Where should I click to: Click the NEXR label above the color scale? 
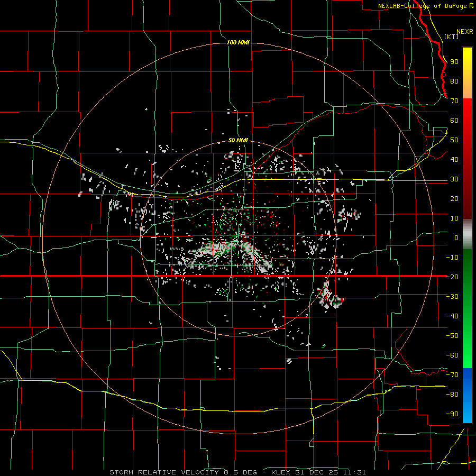[x=465, y=32]
